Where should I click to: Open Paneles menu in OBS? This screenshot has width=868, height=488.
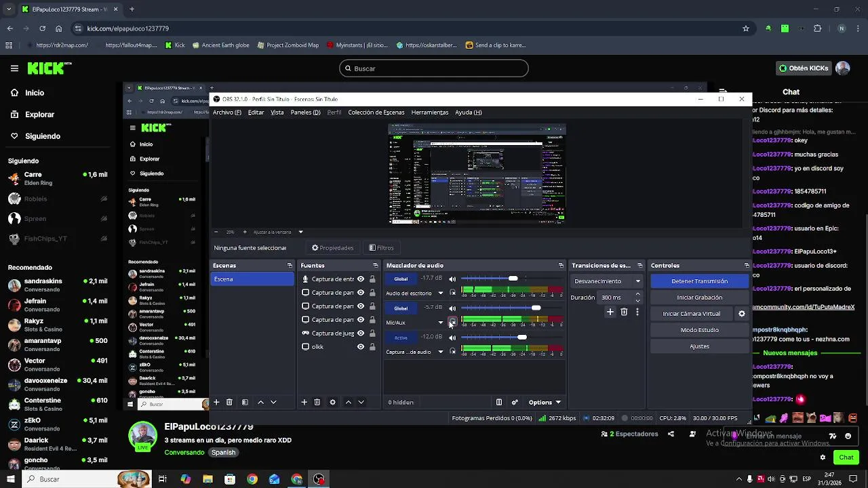pos(305,113)
